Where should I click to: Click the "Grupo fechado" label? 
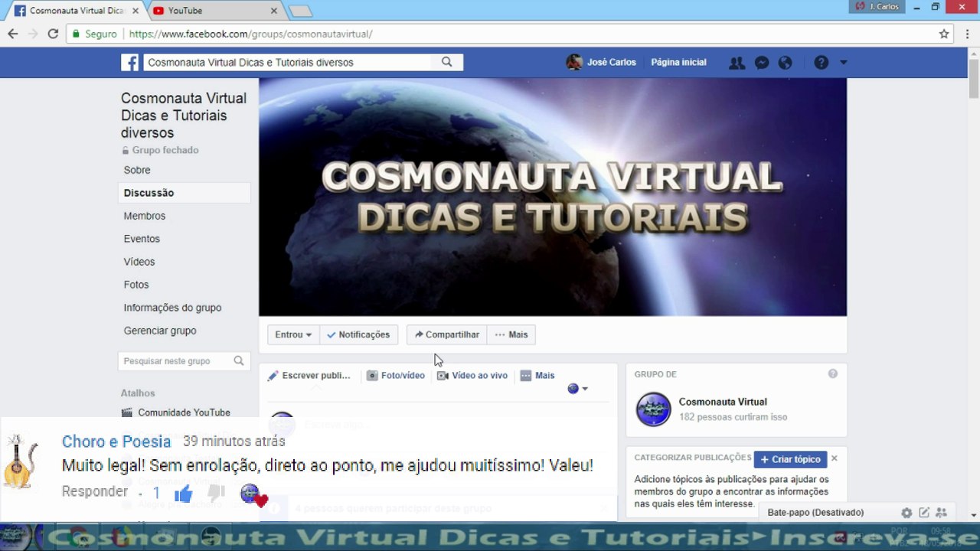click(165, 150)
